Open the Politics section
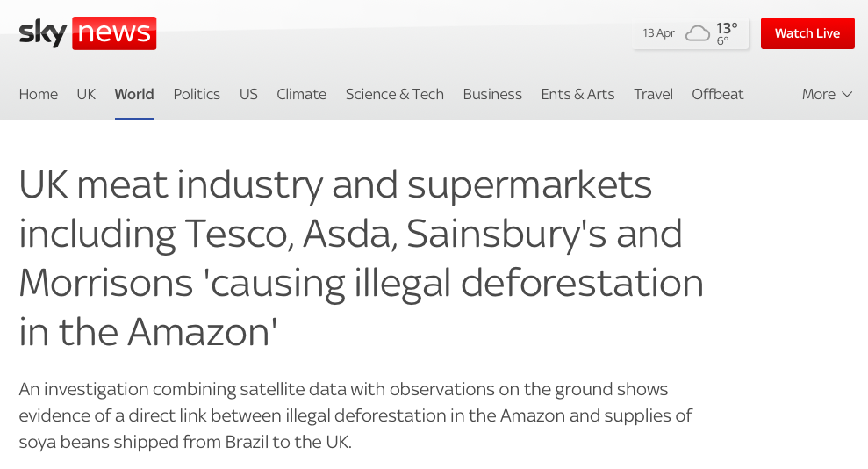 click(197, 94)
